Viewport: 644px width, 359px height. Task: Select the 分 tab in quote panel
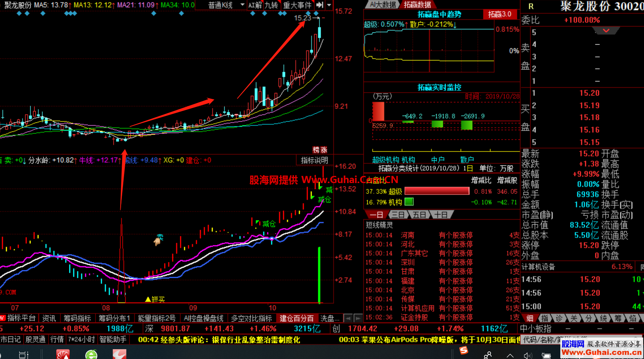pyautogui.click(x=589, y=318)
